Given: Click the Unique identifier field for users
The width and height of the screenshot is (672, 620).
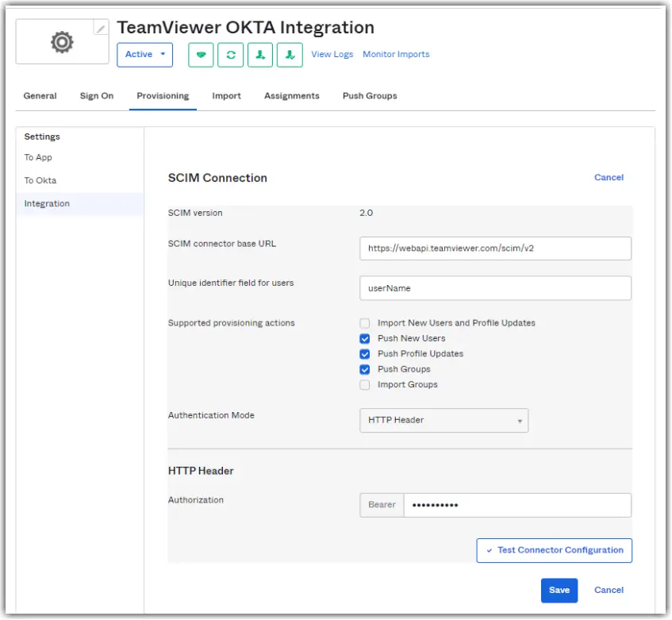Looking at the screenshot, I should tap(495, 288).
